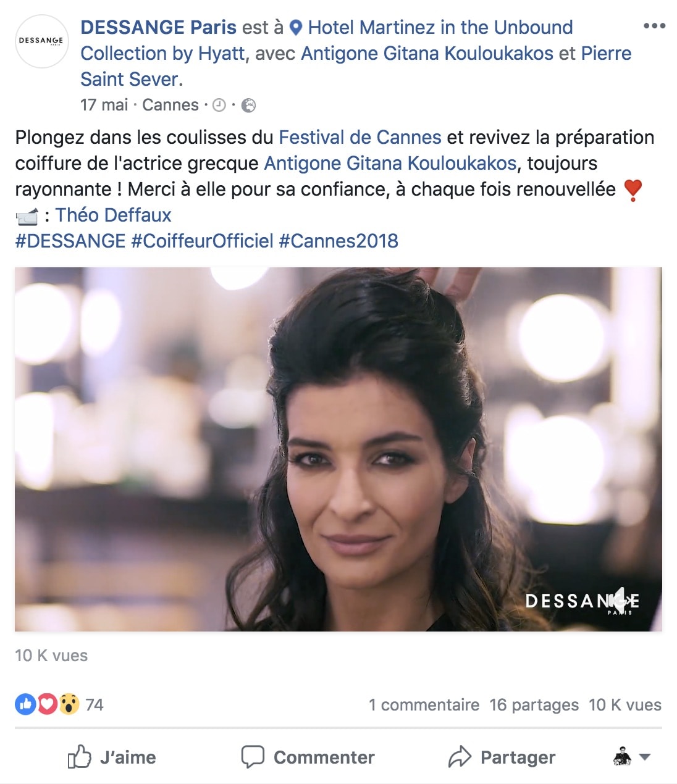677x784 pixels.
Task: Click the Commenter button
Action: (x=308, y=757)
